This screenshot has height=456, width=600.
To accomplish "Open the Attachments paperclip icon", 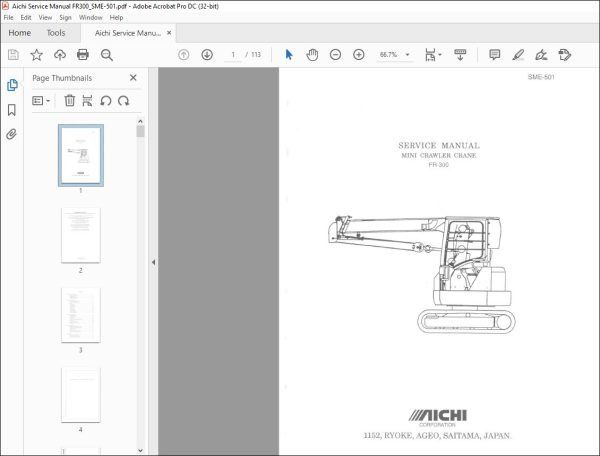I will (11, 134).
